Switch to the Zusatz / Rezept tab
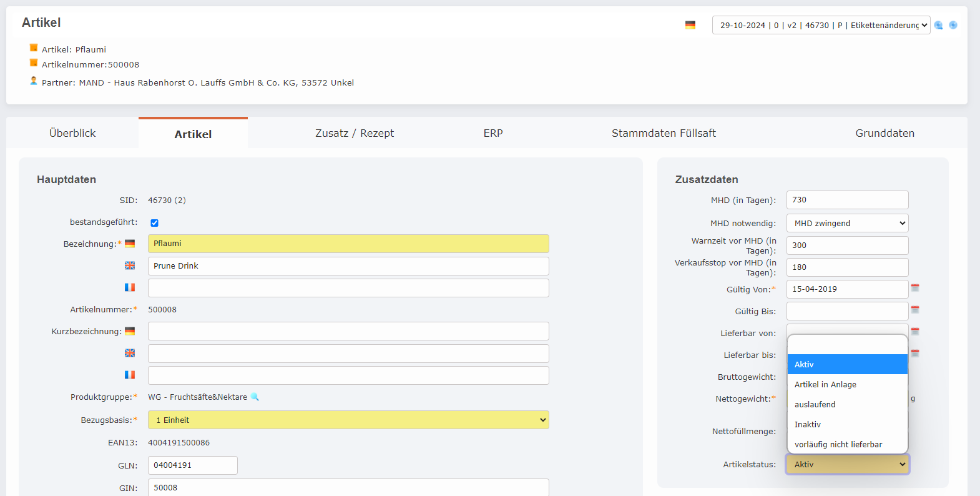980x496 pixels. click(x=355, y=133)
